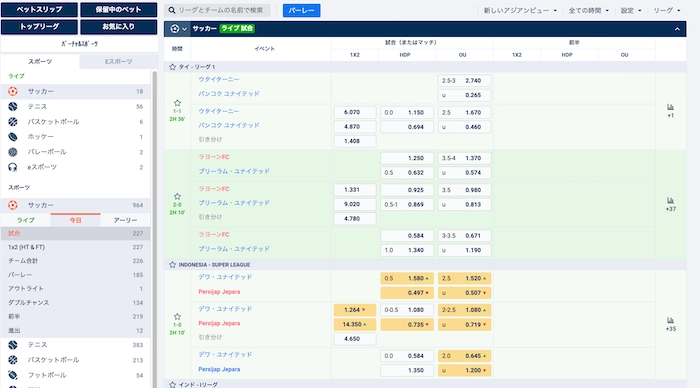The image size is (700, 388).
Task: Open the favorites button
Action: (x=118, y=27)
